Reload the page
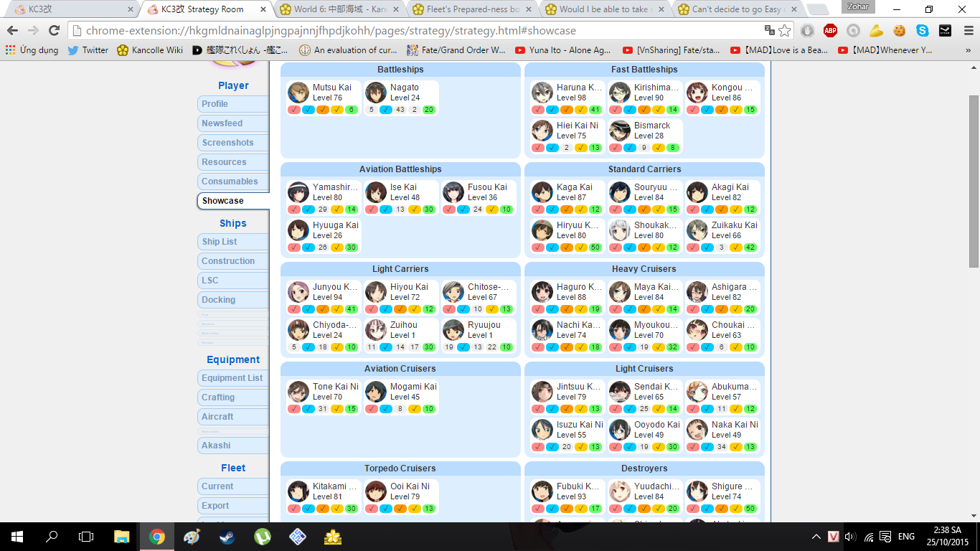This screenshot has width=980, height=551. click(x=54, y=31)
